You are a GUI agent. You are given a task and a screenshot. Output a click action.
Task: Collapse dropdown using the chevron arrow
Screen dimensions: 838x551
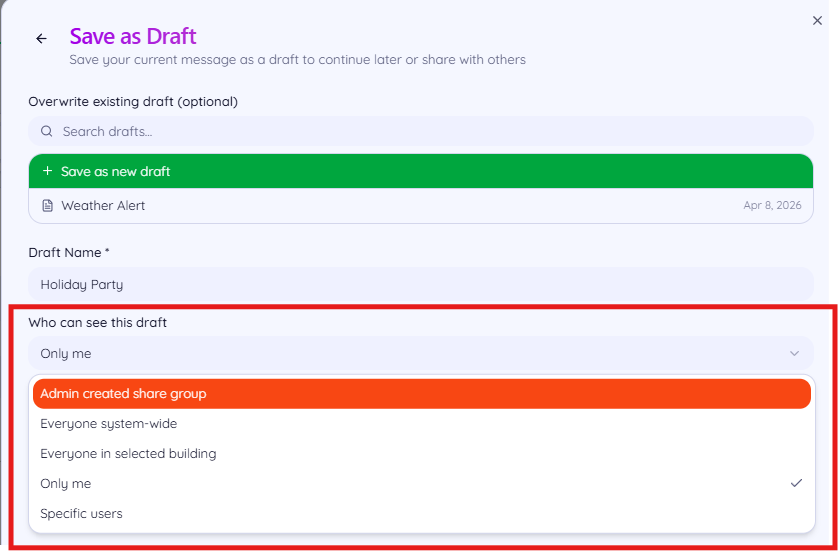click(795, 354)
